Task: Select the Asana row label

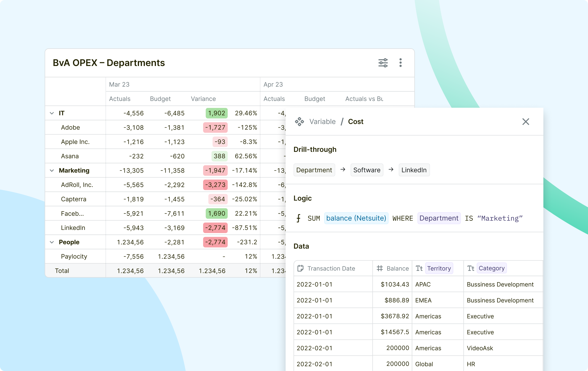Action: click(70, 156)
